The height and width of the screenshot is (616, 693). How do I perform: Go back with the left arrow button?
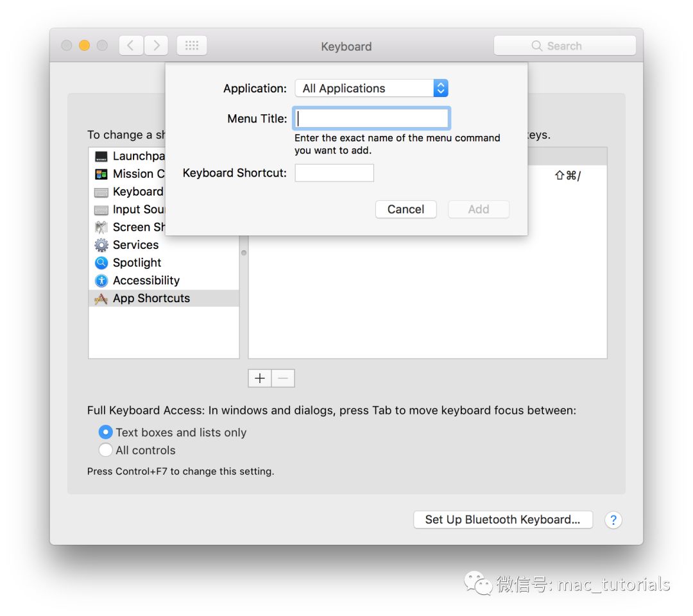pos(131,46)
